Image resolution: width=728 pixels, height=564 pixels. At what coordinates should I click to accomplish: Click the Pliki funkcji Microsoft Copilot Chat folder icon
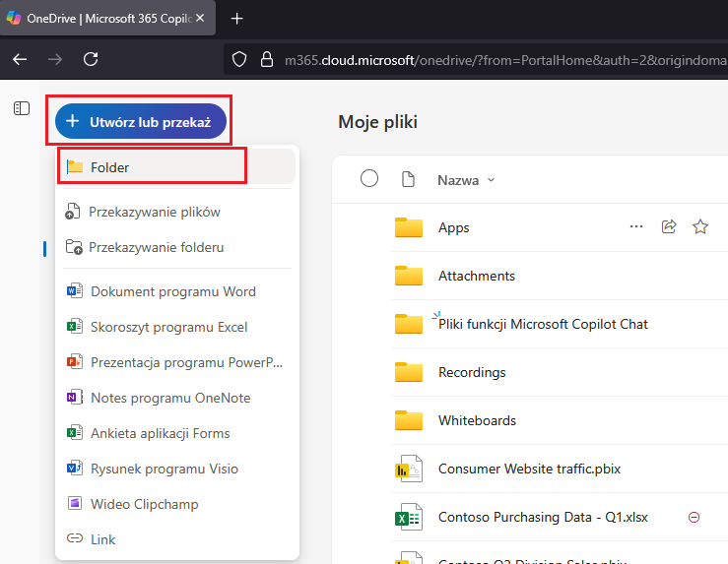coord(409,324)
